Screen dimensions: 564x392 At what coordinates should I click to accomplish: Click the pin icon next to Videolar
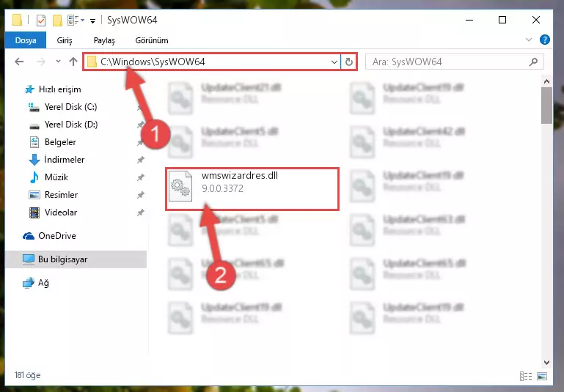click(141, 212)
